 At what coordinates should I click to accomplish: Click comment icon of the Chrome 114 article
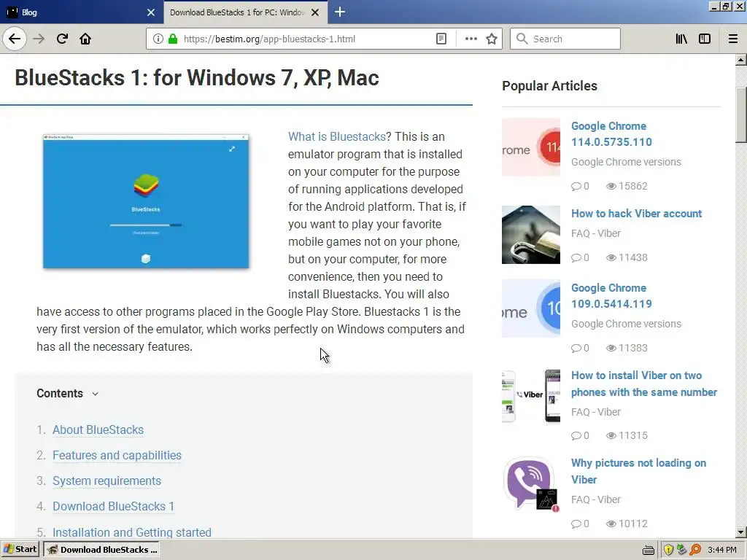(x=576, y=186)
